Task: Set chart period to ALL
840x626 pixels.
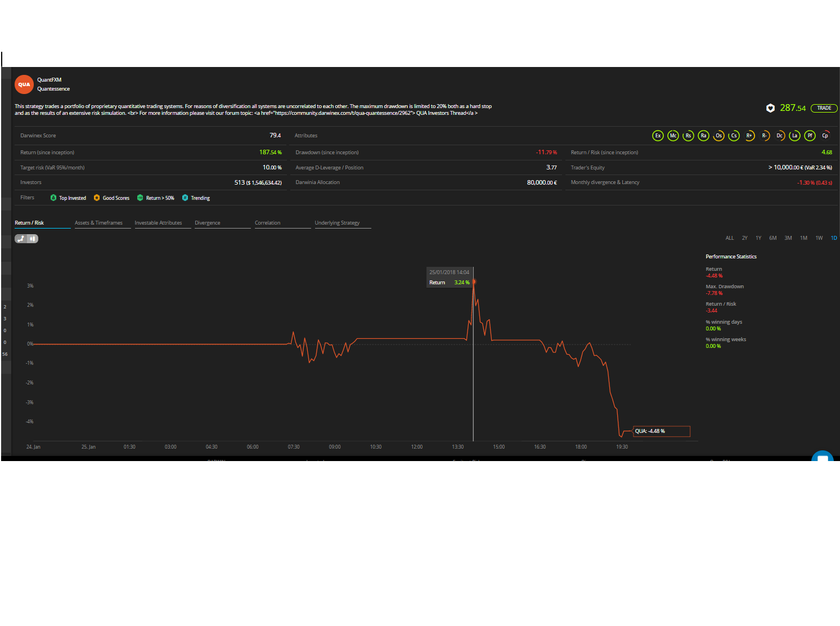Action: [730, 238]
